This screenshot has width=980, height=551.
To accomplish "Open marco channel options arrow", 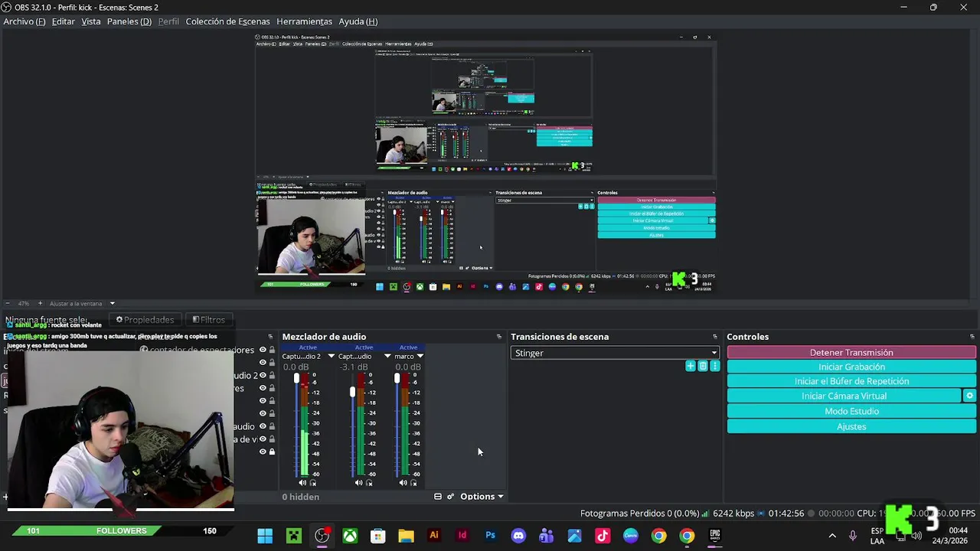I will (420, 356).
